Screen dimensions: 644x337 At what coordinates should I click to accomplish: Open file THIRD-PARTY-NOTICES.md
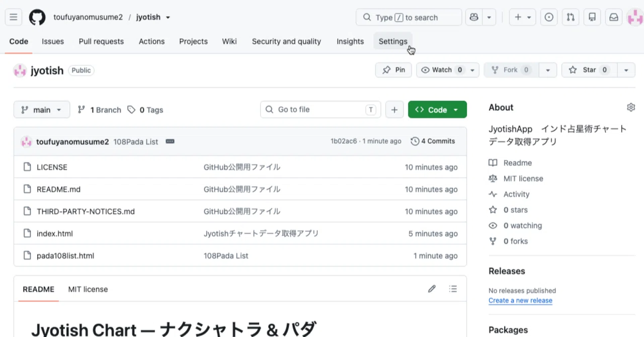[x=86, y=211]
